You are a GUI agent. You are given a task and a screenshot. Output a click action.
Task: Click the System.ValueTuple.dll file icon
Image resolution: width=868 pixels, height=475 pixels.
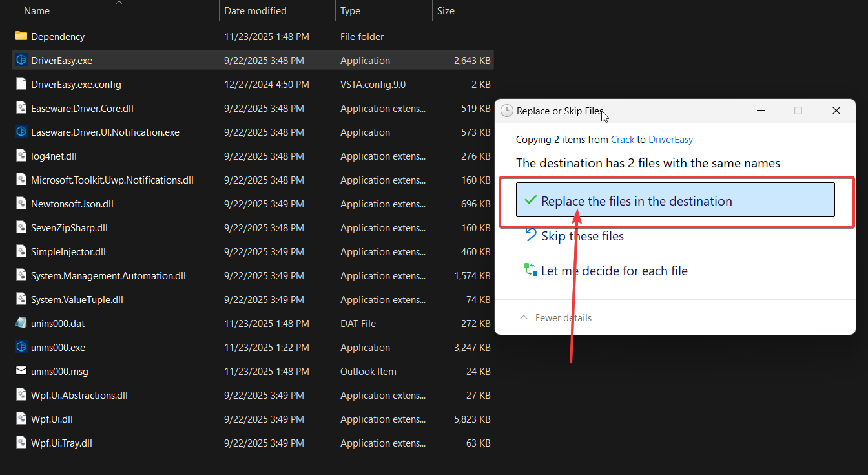point(21,299)
